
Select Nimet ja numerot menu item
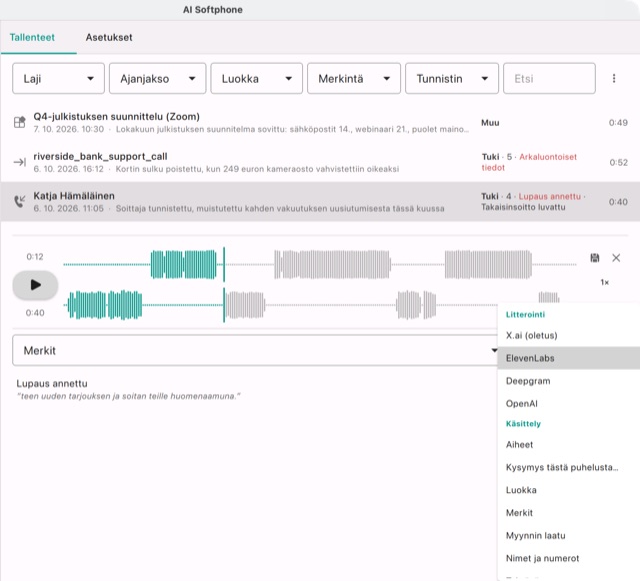[569, 558]
